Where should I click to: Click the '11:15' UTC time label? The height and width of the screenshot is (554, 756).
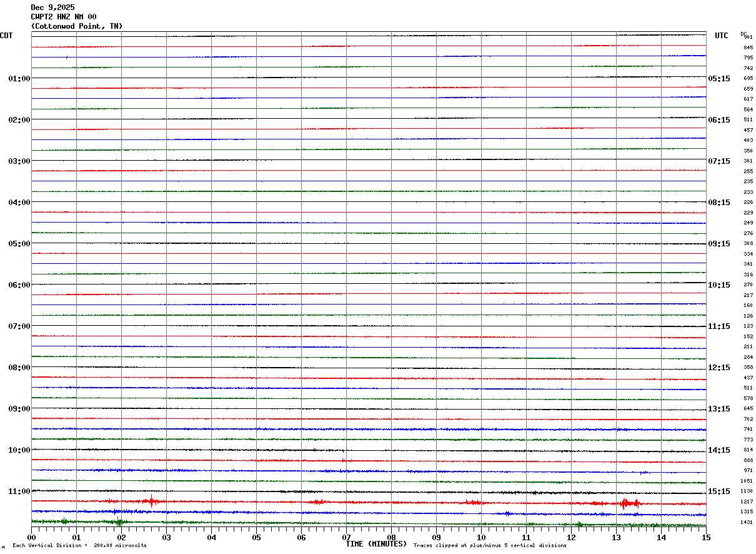(x=719, y=326)
